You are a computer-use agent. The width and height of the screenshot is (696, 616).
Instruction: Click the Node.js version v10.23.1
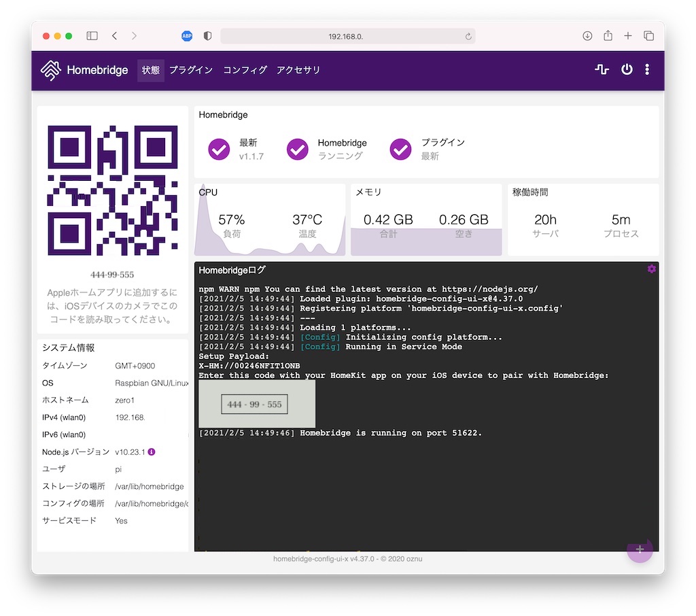pos(130,452)
